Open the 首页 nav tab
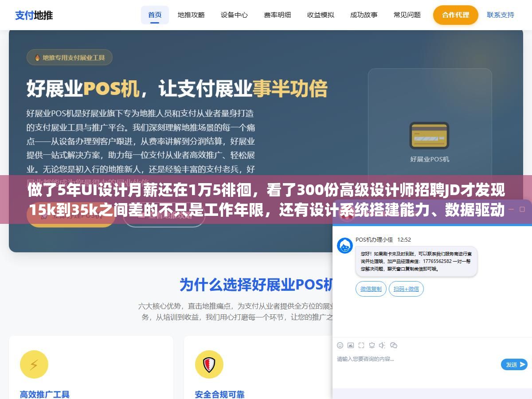The height and width of the screenshot is (399, 532). pyautogui.click(x=155, y=15)
